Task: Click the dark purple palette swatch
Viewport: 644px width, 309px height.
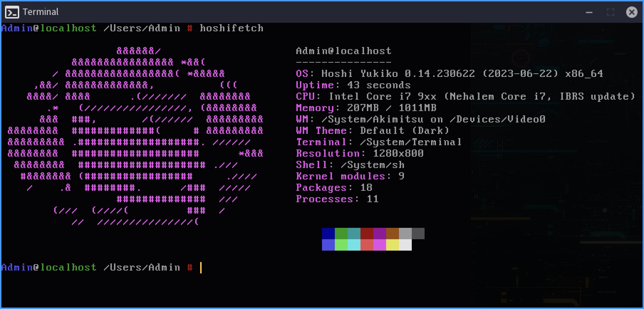Action: coord(380,234)
